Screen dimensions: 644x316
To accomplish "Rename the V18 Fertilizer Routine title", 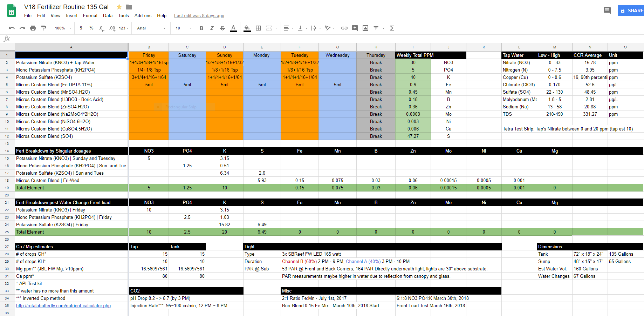I will tap(66, 7).
